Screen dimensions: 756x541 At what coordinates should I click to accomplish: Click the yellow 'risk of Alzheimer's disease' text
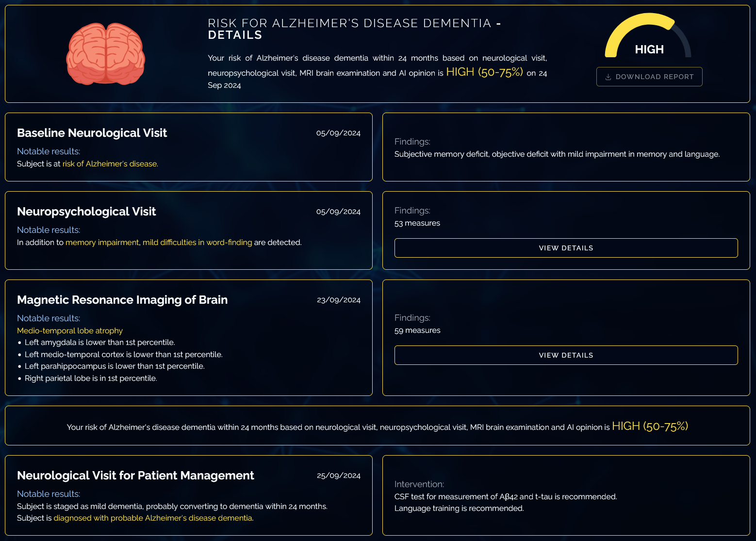pyautogui.click(x=110, y=164)
